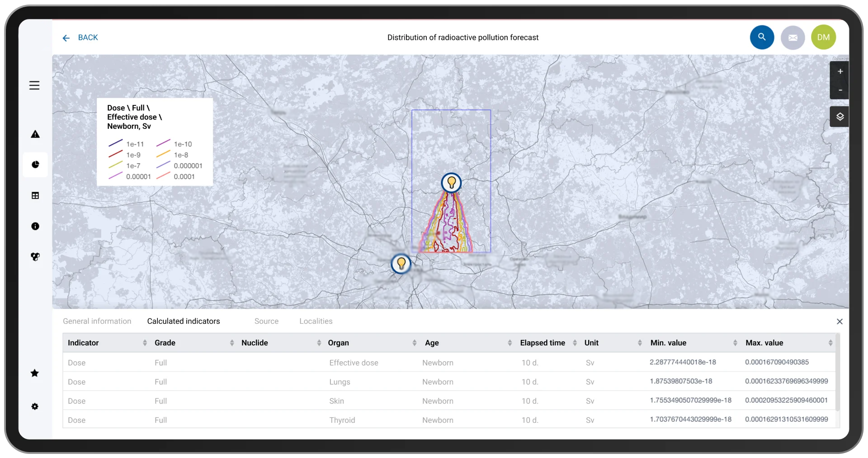This screenshot has width=868, height=458.
Task: Click the upper lightbulb map marker
Action: pyautogui.click(x=451, y=183)
